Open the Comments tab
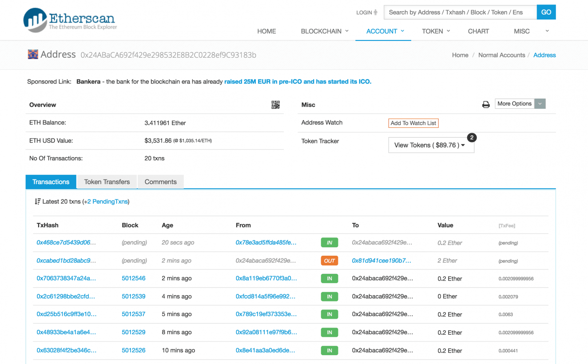Image resolution: width=588 pixels, height=364 pixels. [160, 182]
